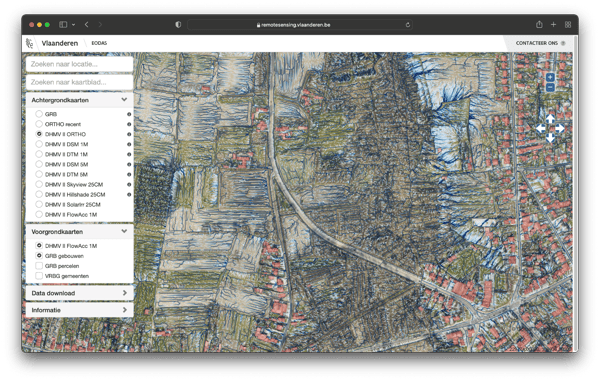Expand the Data download section
This screenshot has width=600, height=381.
click(x=80, y=293)
